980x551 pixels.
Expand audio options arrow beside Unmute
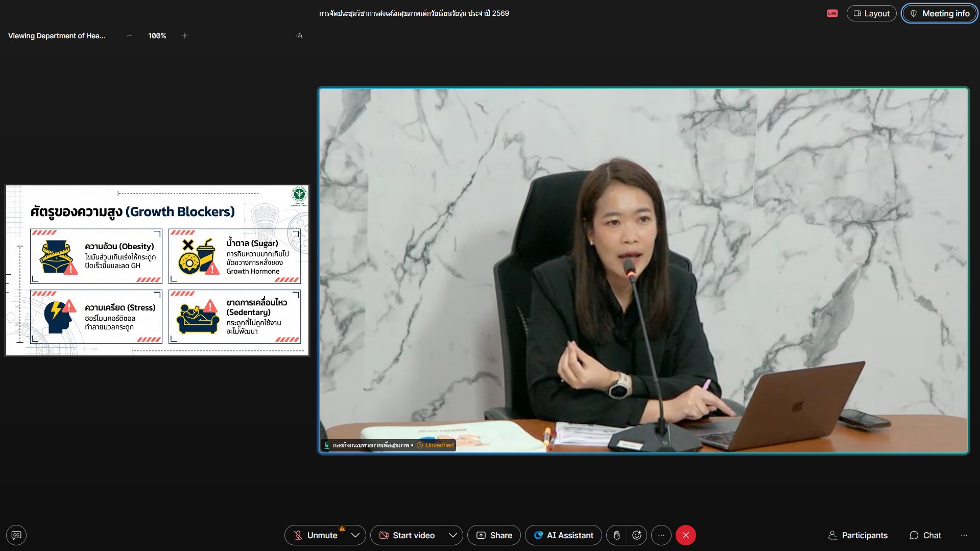point(355,535)
